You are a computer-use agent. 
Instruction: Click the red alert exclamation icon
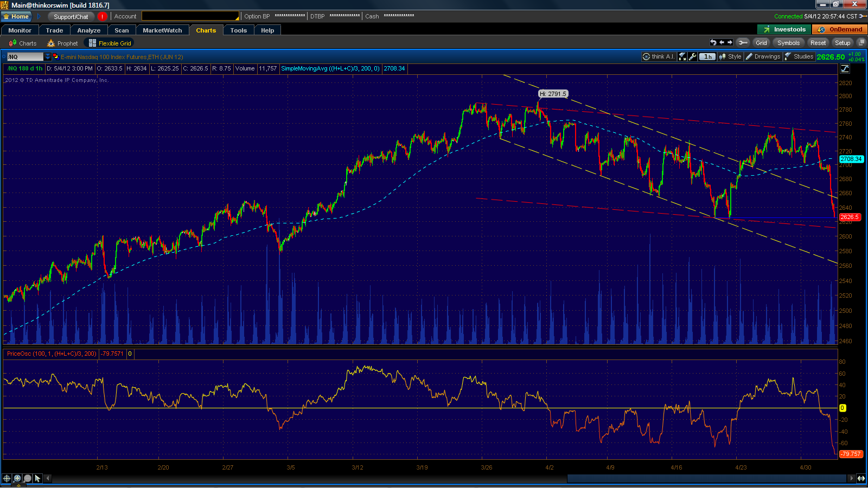tap(102, 16)
